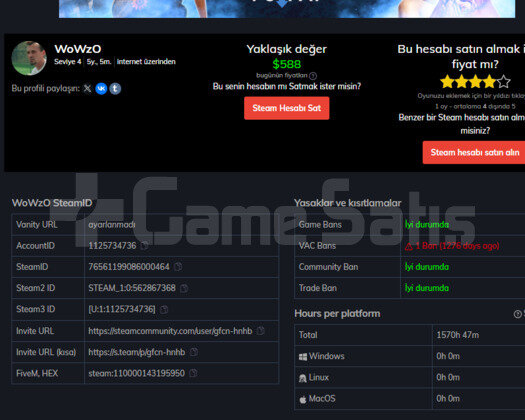This screenshot has width=525, height=420.
Task: Click the info icon beside Hours per platform
Action: tap(517, 314)
